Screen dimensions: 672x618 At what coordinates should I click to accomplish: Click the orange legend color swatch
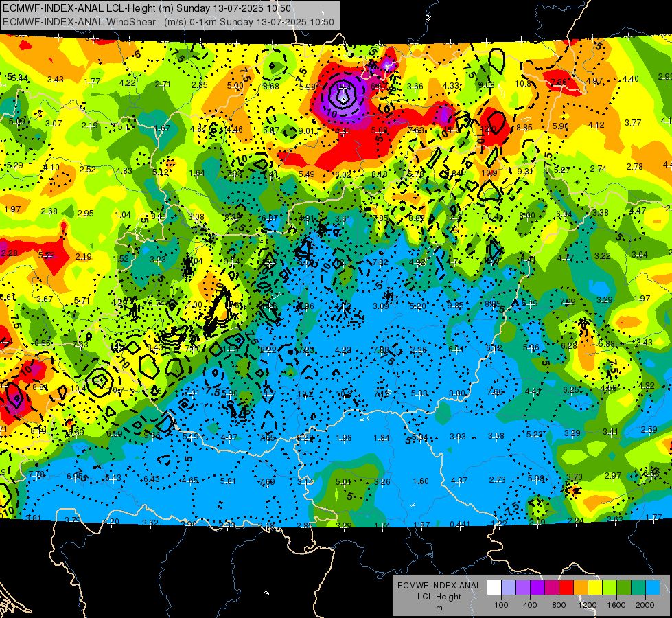click(581, 587)
